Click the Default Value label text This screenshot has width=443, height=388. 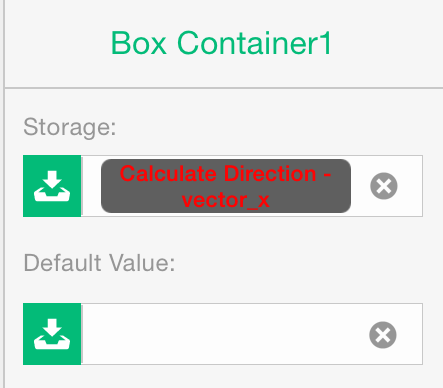[x=99, y=263]
